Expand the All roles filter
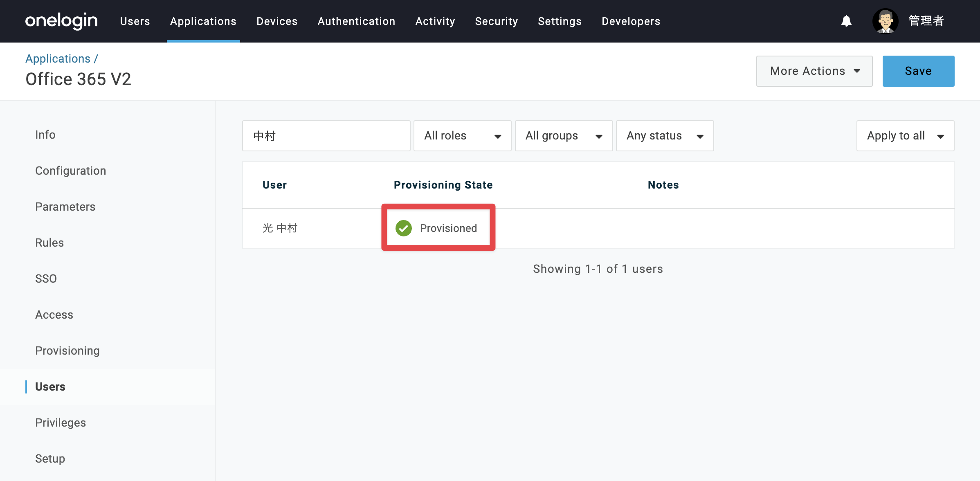The width and height of the screenshot is (980, 481). pyautogui.click(x=463, y=136)
